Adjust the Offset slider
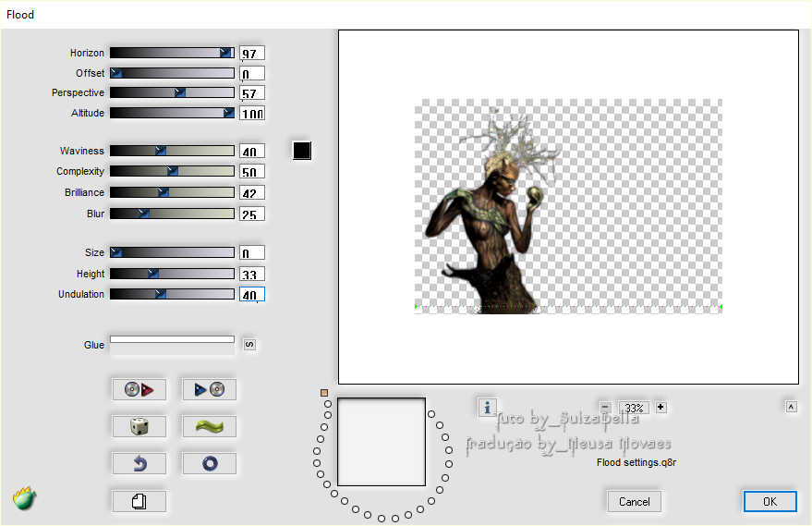The width and height of the screenshot is (812, 526). tap(172, 73)
